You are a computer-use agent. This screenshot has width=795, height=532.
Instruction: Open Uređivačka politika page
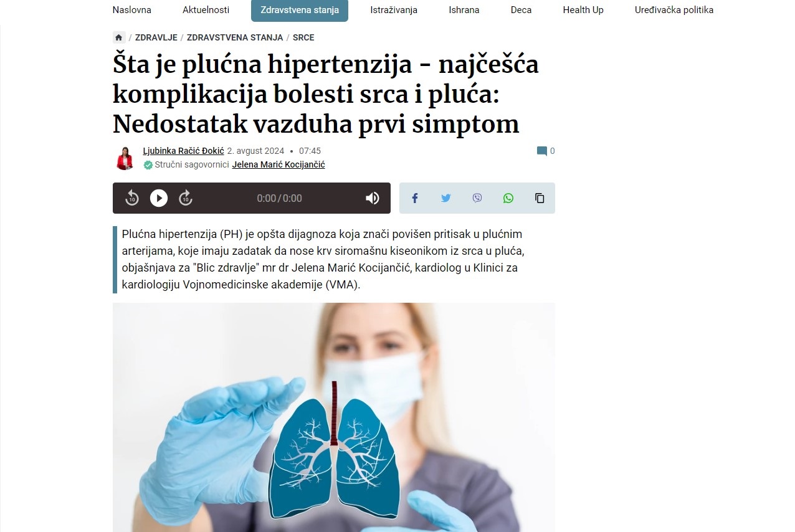tap(674, 10)
